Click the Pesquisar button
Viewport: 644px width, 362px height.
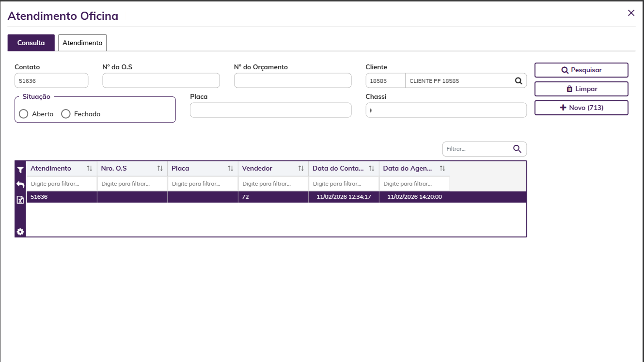[x=581, y=70]
